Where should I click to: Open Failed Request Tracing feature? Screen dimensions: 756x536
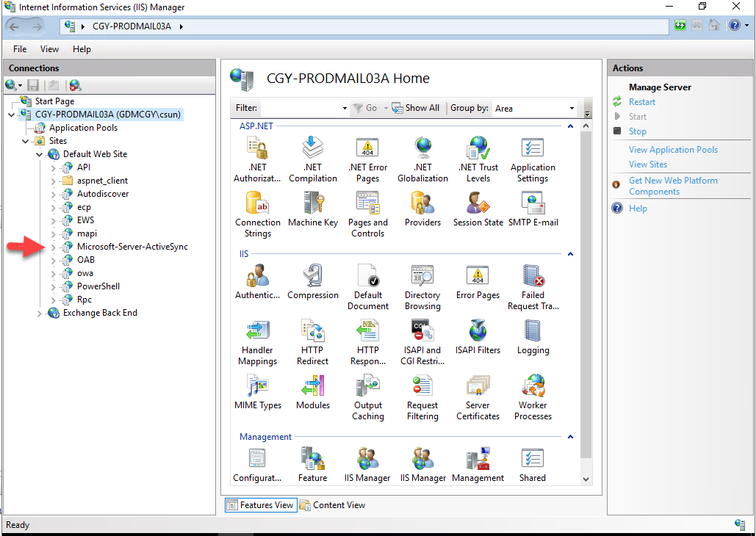(x=533, y=287)
